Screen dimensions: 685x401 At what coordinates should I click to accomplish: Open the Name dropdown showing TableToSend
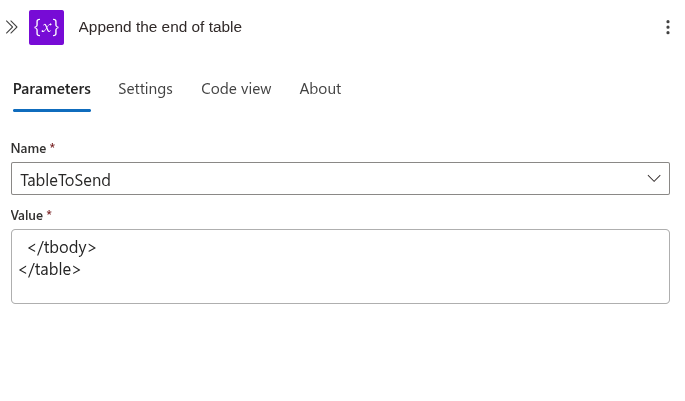tap(340, 179)
